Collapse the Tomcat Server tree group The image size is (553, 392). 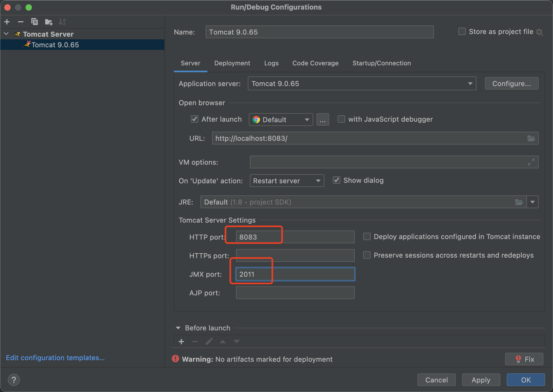tap(7, 34)
